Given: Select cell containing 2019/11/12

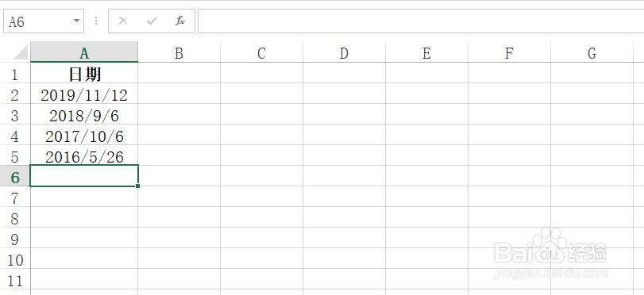Looking at the screenshot, I should 84,94.
